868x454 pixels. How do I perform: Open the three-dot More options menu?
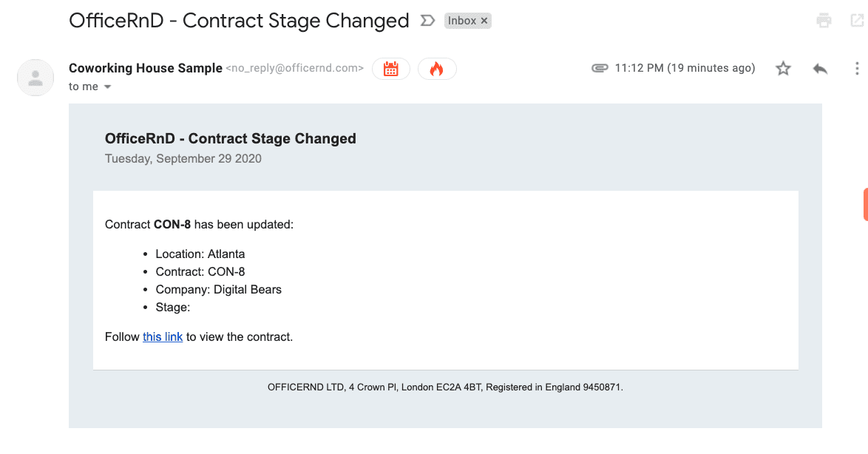click(857, 69)
